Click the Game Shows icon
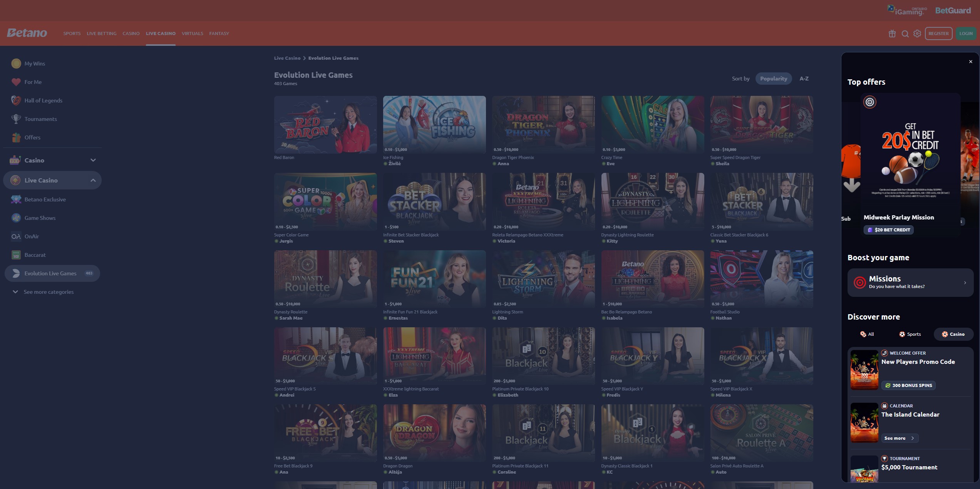The height and width of the screenshot is (489, 980). coord(16,218)
